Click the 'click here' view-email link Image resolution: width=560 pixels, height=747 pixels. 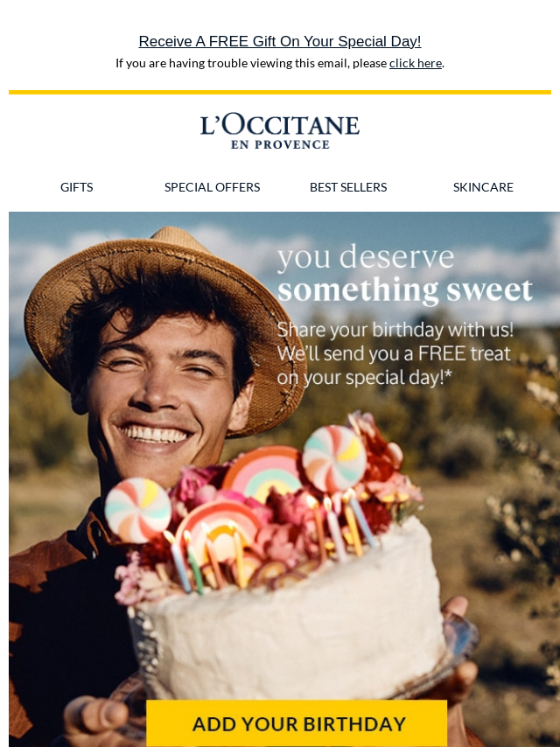point(415,63)
